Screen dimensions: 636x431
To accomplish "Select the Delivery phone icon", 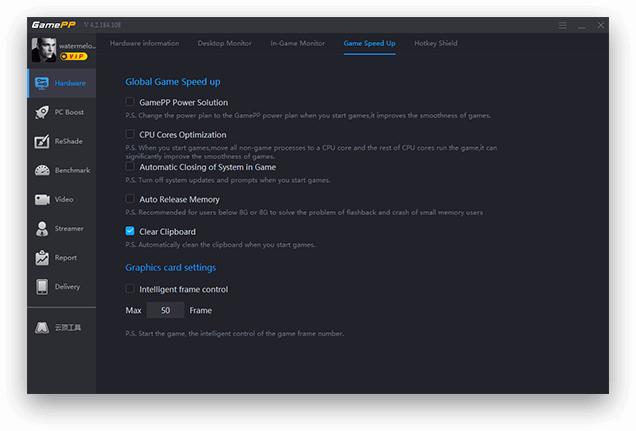I will coord(42,287).
